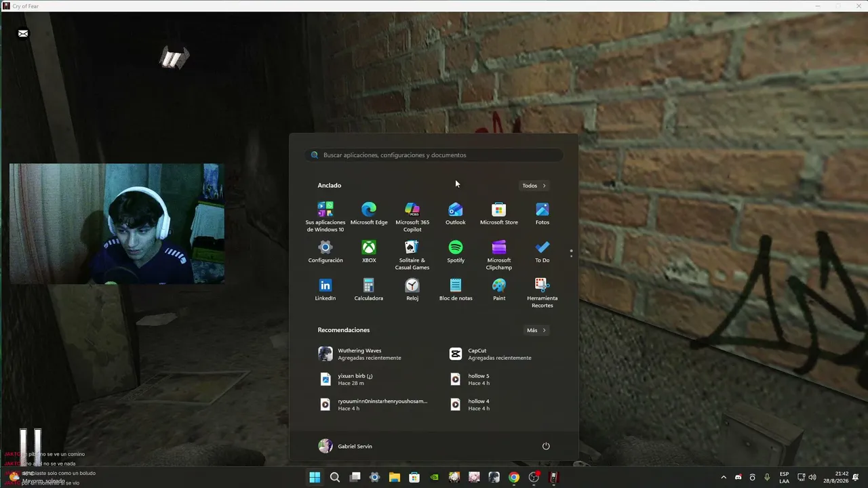This screenshot has width=868, height=488.
Task: Launch the XBOX app
Action: pyautogui.click(x=369, y=252)
